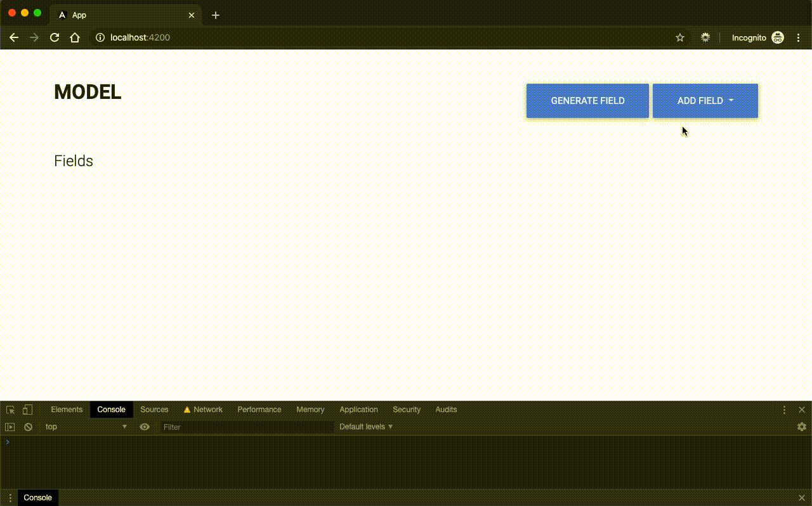Image resolution: width=812 pixels, height=506 pixels.
Task: Bookmark the page using the star icon
Action: point(679,37)
